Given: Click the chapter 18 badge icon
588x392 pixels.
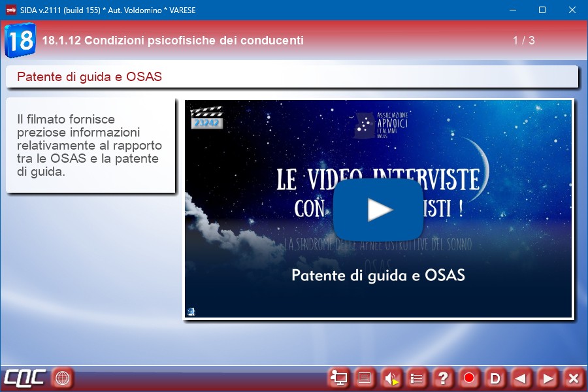Looking at the screenshot, I should pyautogui.click(x=20, y=41).
